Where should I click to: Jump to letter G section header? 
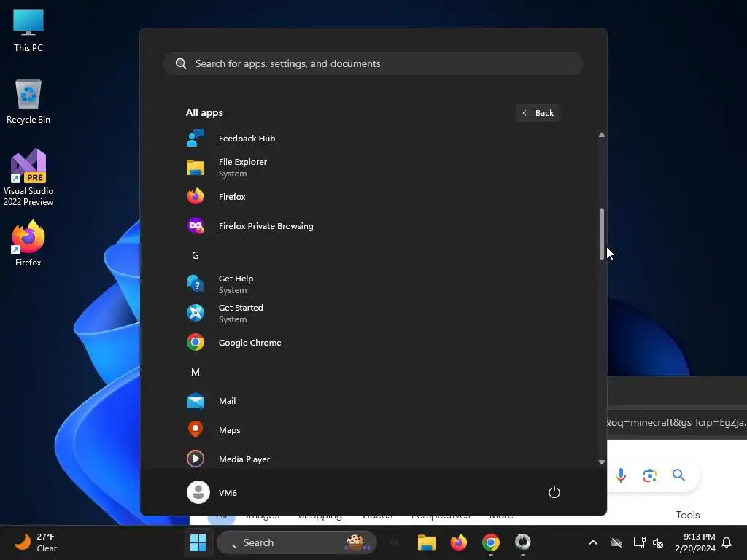pyautogui.click(x=196, y=256)
